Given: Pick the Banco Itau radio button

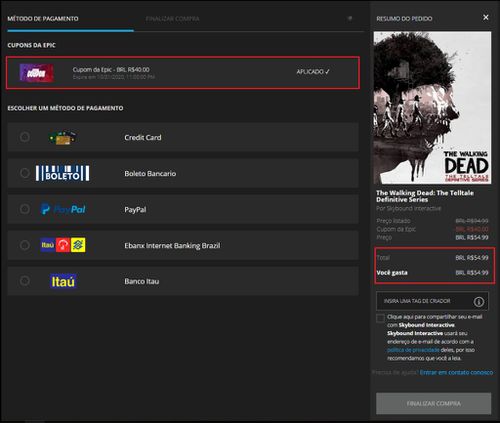Looking at the screenshot, I should click(25, 281).
